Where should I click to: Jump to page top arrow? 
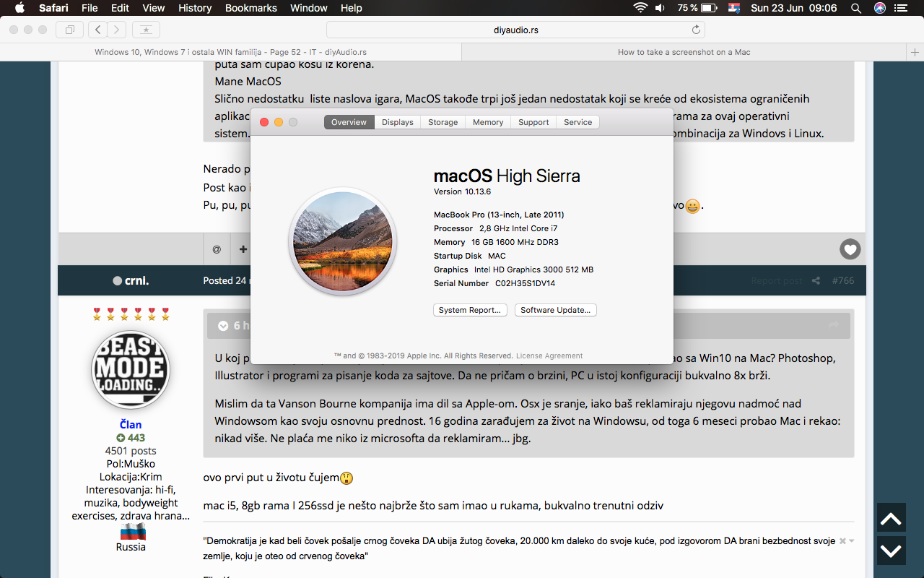point(891,518)
